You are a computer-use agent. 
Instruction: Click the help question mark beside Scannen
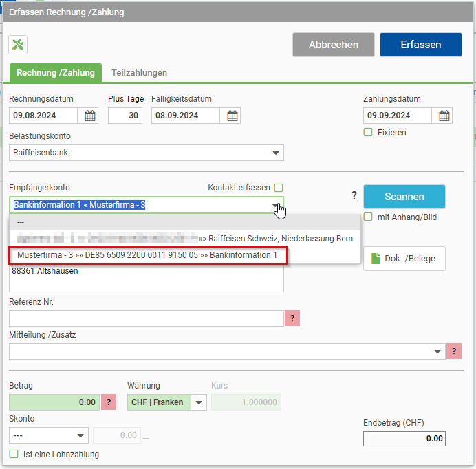pyautogui.click(x=354, y=195)
